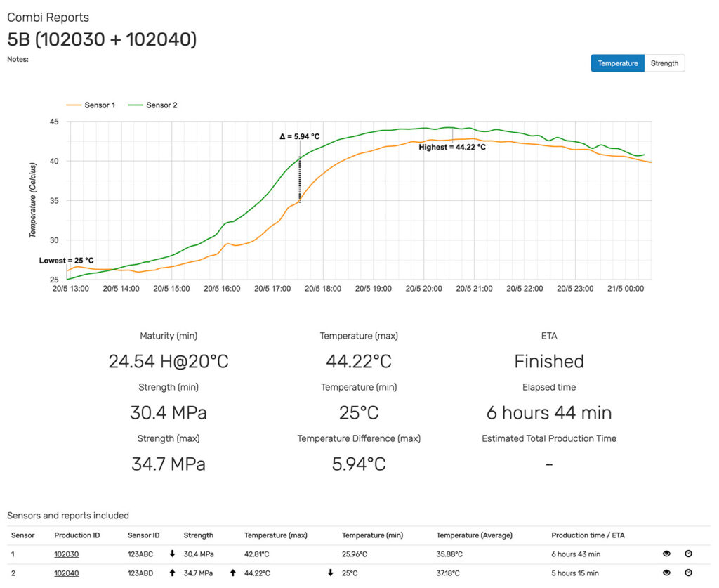Click the Δ = 5.94 °C chart marker
The height and width of the screenshot is (588, 719).
pyautogui.click(x=300, y=137)
